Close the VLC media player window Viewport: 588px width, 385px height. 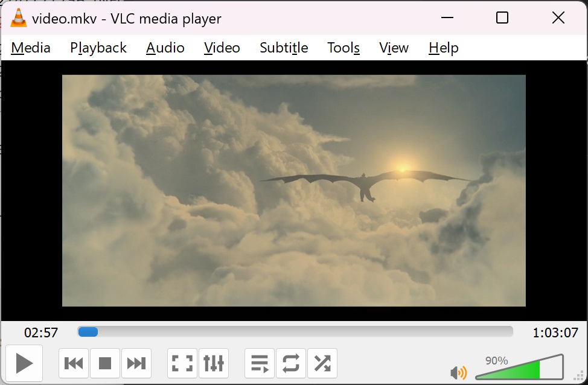[558, 17]
